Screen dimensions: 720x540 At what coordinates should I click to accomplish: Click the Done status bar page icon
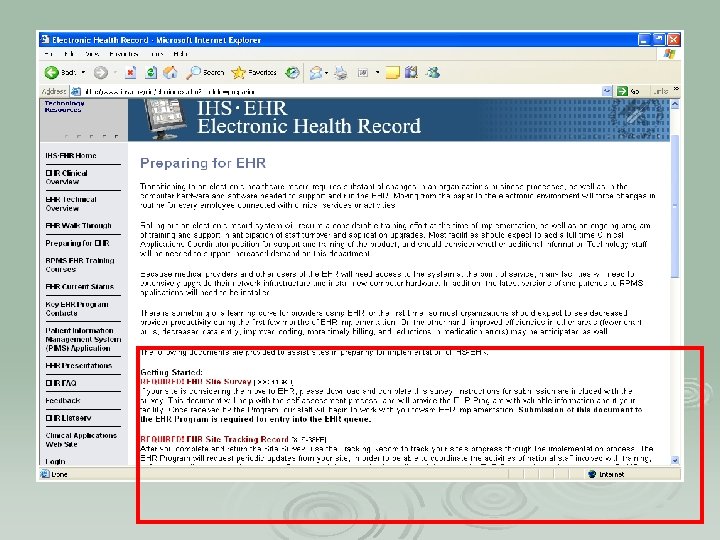tap(45, 474)
